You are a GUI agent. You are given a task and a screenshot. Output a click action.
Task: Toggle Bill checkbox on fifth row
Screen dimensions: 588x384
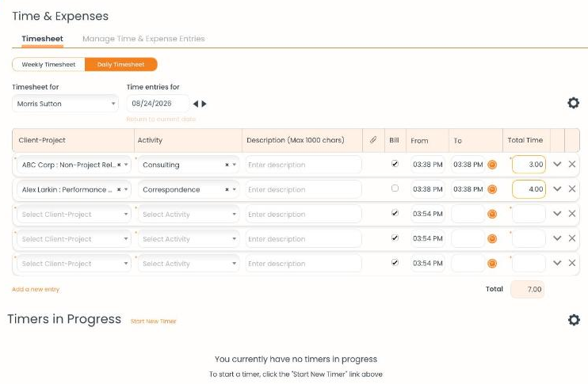[395, 262]
